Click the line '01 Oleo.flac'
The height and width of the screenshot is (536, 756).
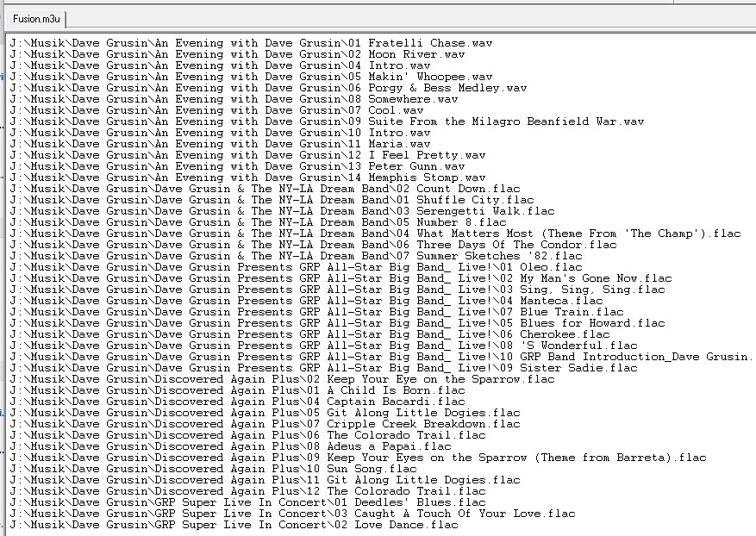click(x=296, y=267)
